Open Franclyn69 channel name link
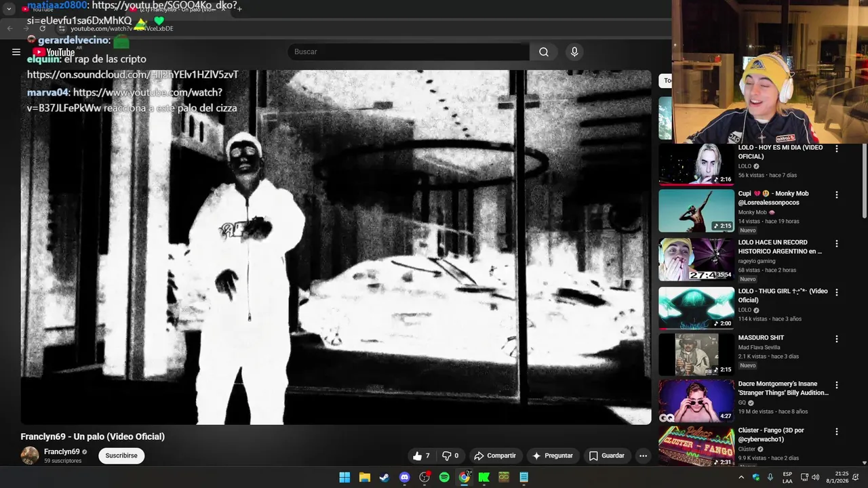The image size is (868, 488). (62, 452)
